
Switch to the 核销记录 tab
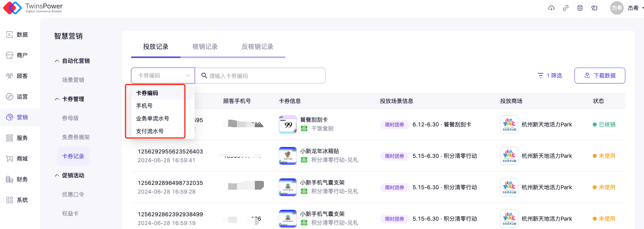pyautogui.click(x=205, y=47)
